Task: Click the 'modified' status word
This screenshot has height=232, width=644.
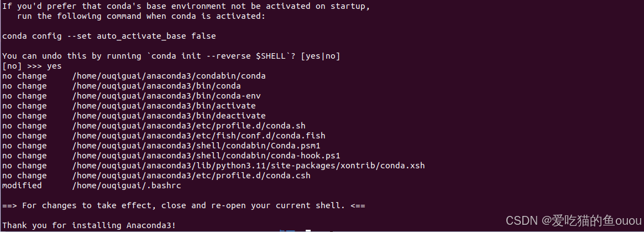Action: tap(22, 185)
